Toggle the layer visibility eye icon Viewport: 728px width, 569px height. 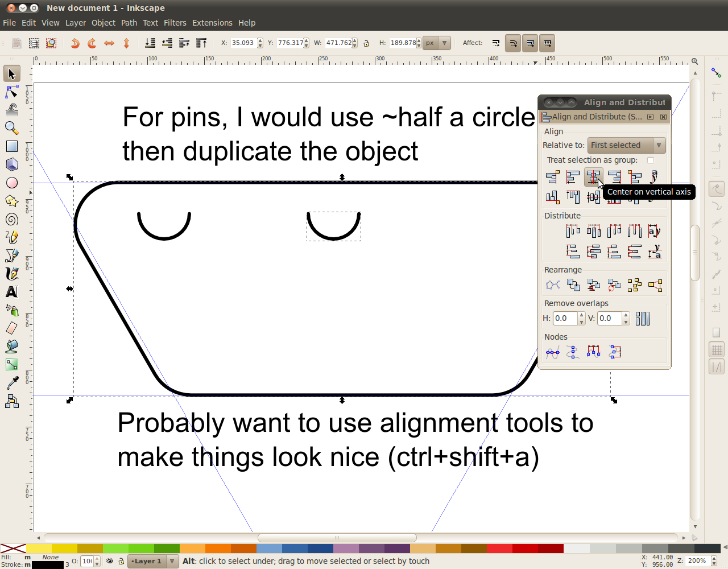(x=110, y=561)
